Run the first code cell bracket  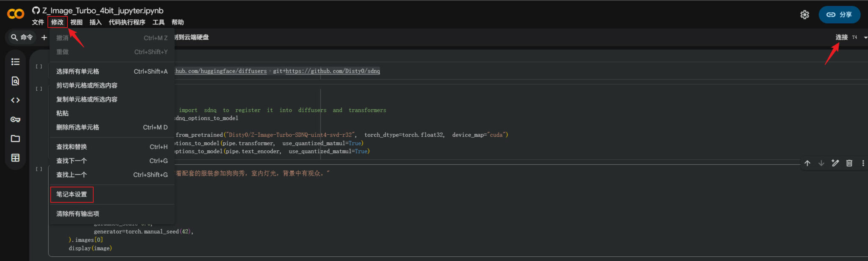coord(39,67)
